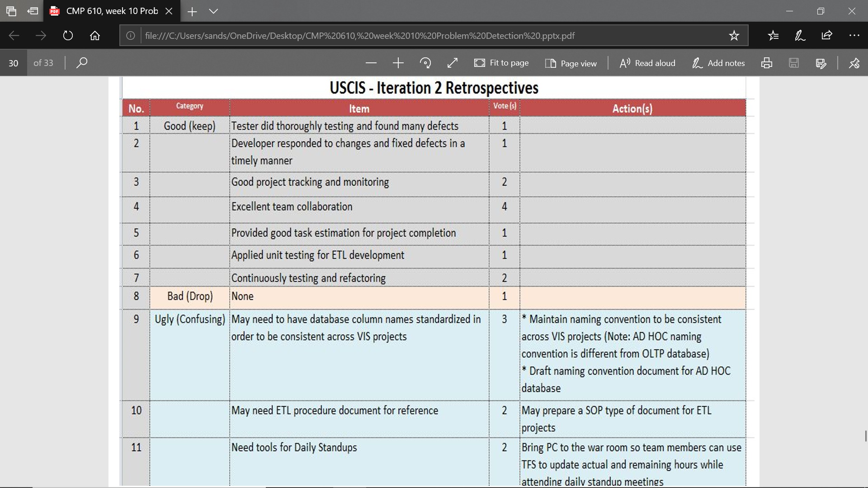Select 'May prepare a SOP type' action
The width and height of the screenshot is (868, 488).
click(617, 419)
